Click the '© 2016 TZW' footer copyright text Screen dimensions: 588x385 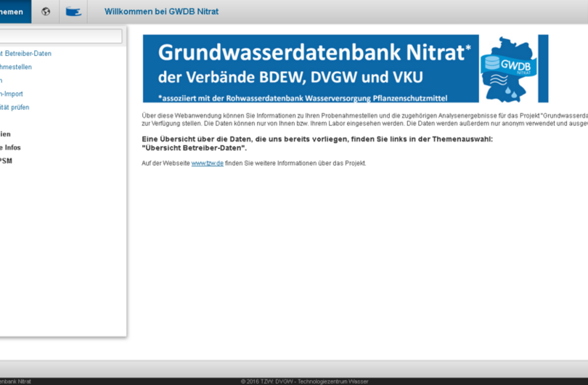tap(304, 381)
